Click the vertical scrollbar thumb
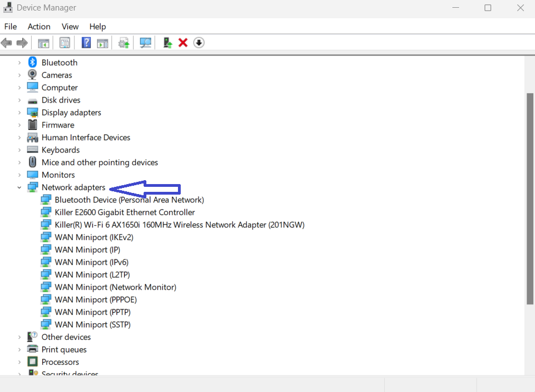This screenshot has width=535, height=392. coord(529,198)
